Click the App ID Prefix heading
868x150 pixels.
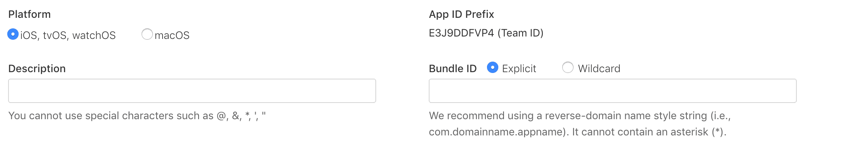click(x=462, y=14)
